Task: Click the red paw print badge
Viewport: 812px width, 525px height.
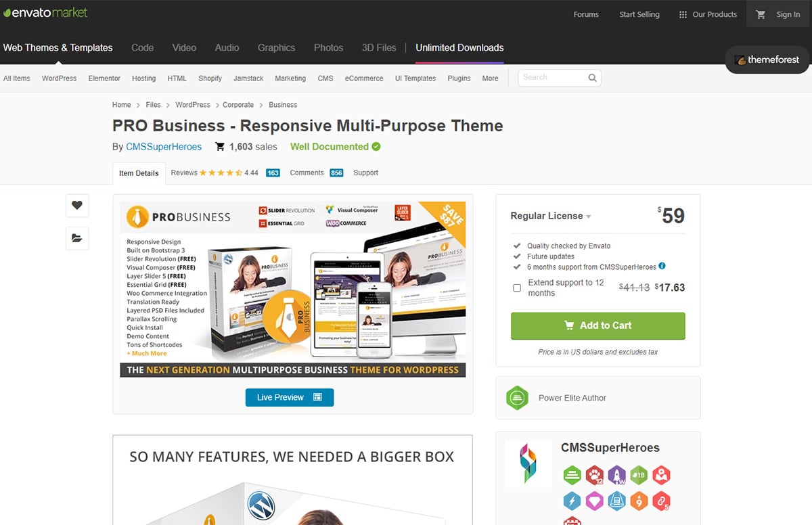Action: click(x=595, y=475)
